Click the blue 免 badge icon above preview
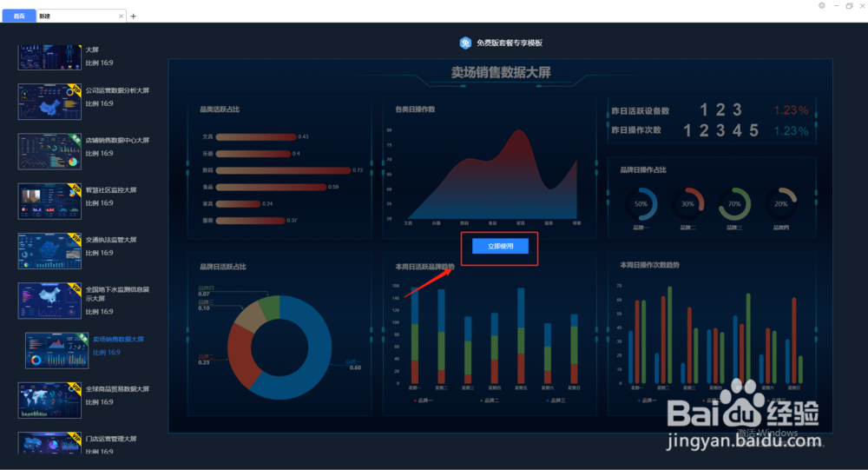The width and height of the screenshot is (868, 470). coord(465,43)
